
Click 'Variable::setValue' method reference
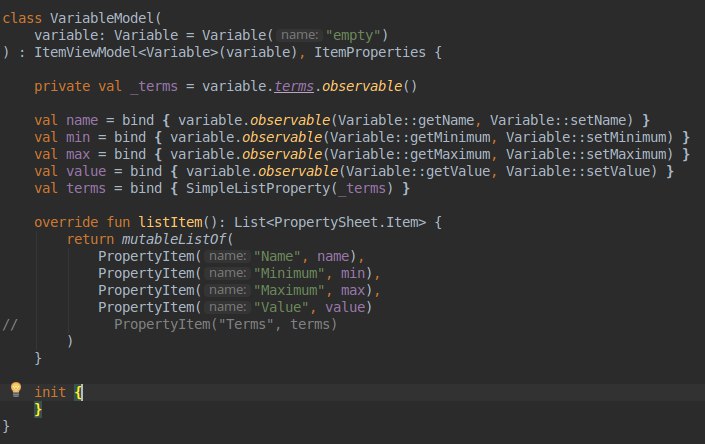point(578,172)
